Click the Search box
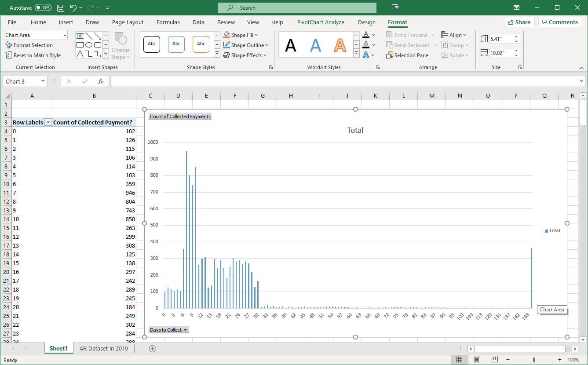The height and width of the screenshot is (365, 588). tap(297, 8)
